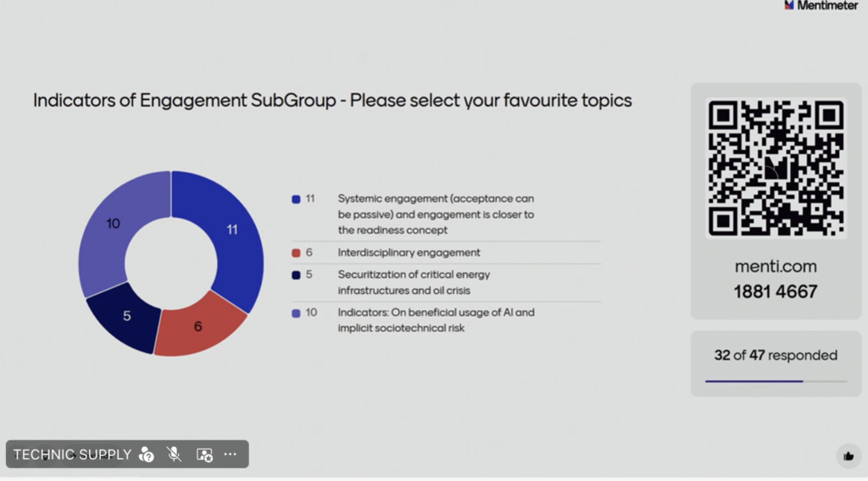Click the donut segment labeled 10
The width and height of the screenshot is (868, 481).
click(x=114, y=224)
